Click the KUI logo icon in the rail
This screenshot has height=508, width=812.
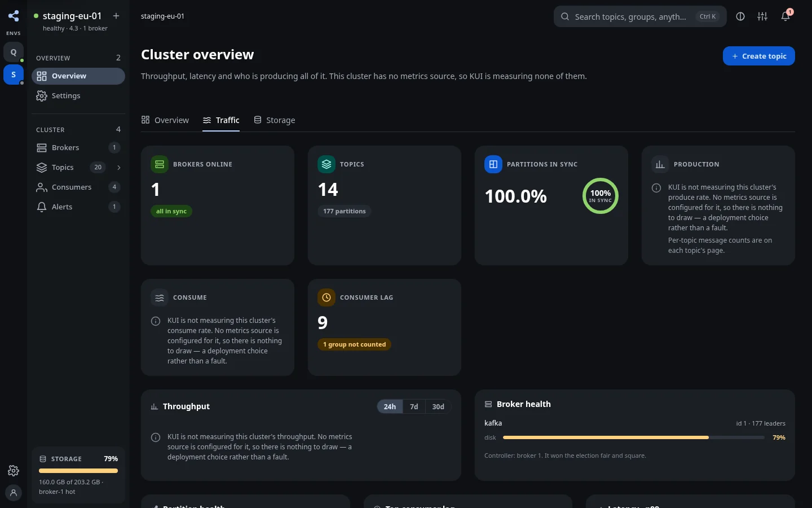click(14, 16)
